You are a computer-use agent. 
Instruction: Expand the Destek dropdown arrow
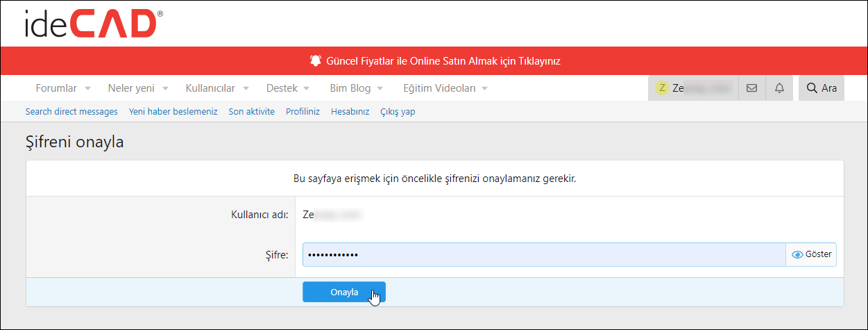[307, 89]
